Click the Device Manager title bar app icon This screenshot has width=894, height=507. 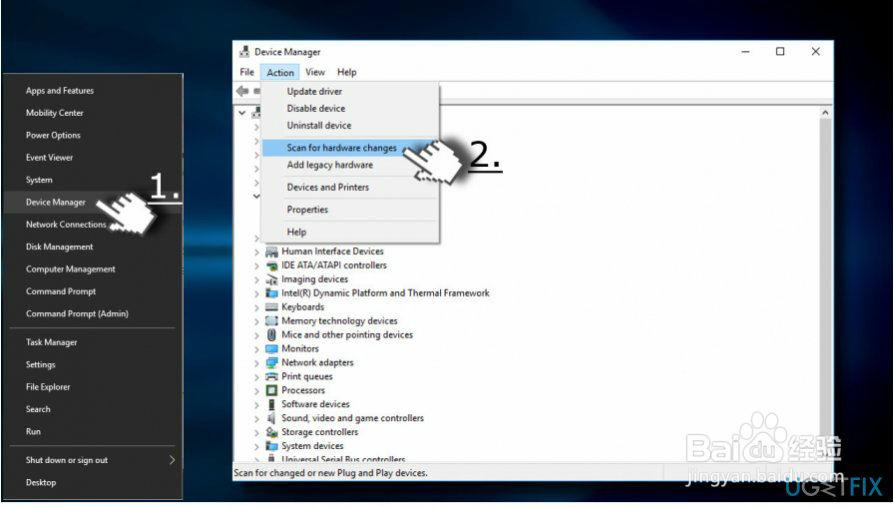pyautogui.click(x=245, y=51)
